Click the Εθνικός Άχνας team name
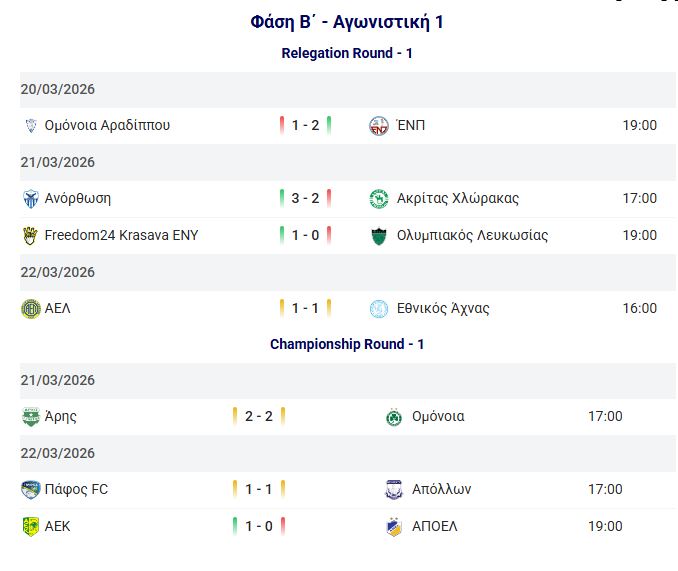678x571 pixels. (443, 308)
